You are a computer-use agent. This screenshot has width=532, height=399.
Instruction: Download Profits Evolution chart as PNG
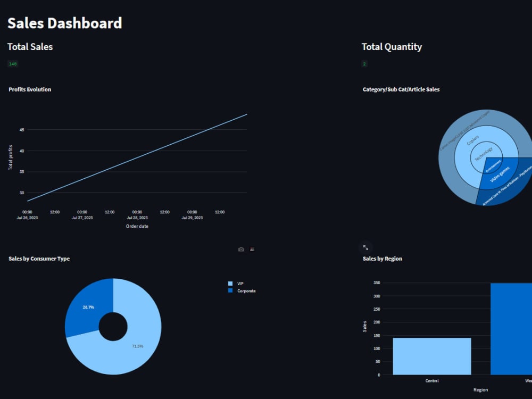[241, 249]
